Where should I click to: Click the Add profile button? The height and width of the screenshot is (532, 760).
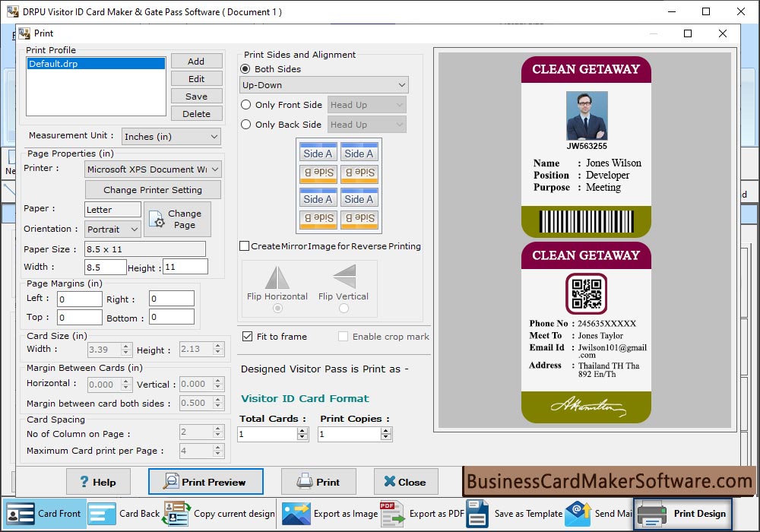click(x=196, y=61)
